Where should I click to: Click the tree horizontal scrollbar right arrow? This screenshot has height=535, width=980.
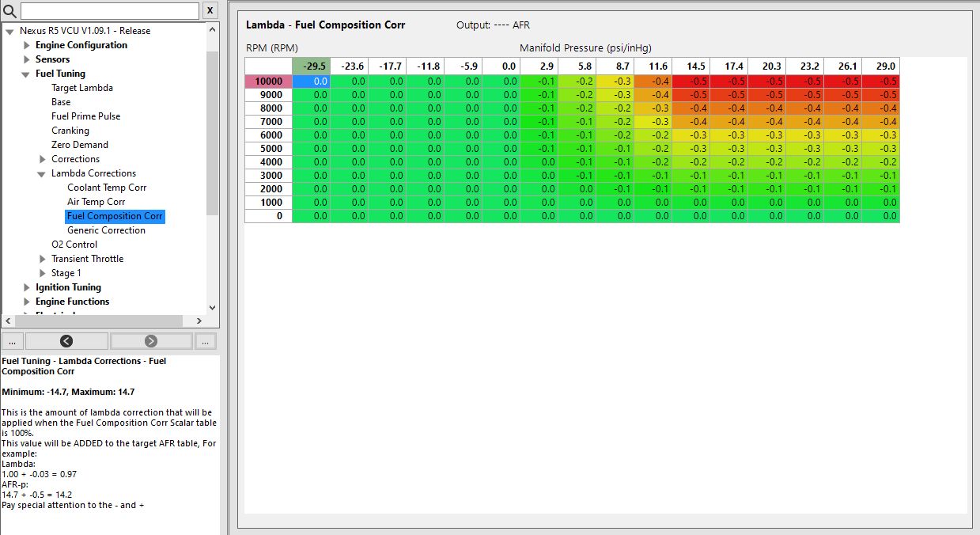pos(199,321)
